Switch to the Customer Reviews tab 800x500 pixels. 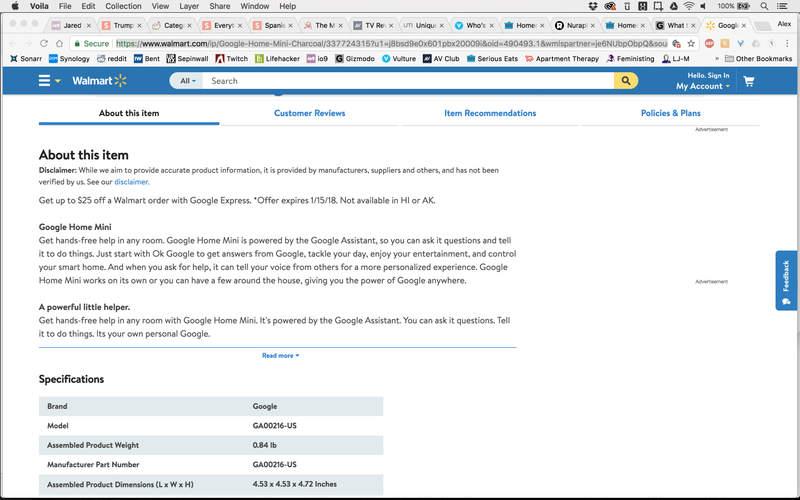click(x=309, y=113)
